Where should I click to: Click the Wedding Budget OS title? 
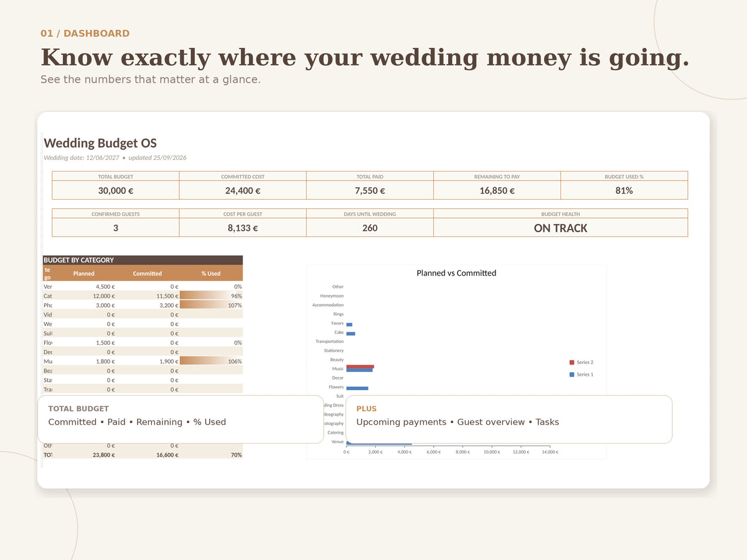(x=100, y=143)
